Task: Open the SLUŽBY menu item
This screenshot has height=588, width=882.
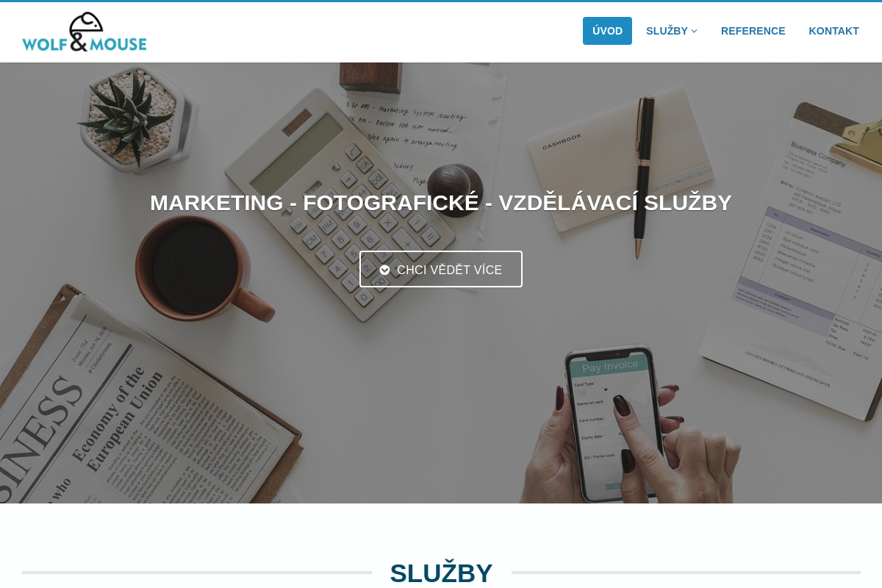Action: pyautogui.click(x=671, y=31)
